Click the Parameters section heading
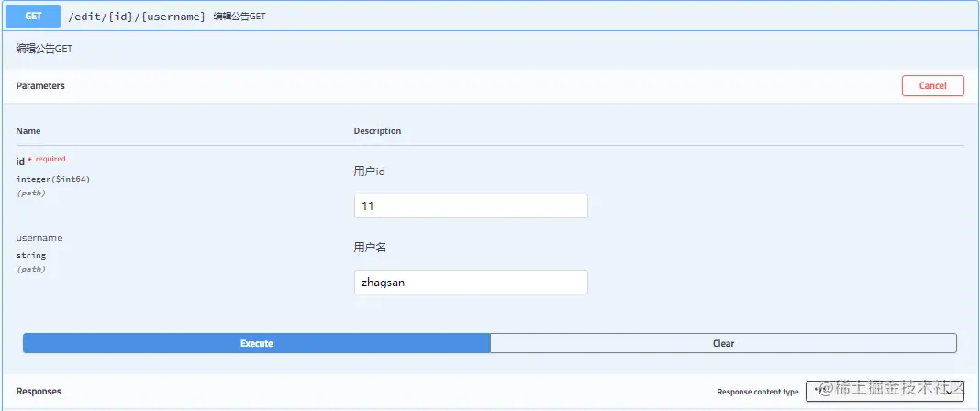 [40, 85]
